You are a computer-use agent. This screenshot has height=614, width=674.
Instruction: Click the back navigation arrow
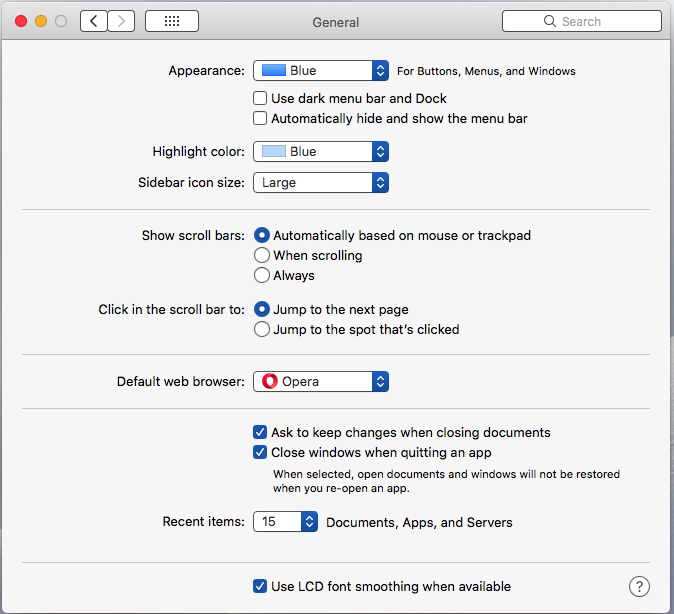pyautogui.click(x=94, y=21)
